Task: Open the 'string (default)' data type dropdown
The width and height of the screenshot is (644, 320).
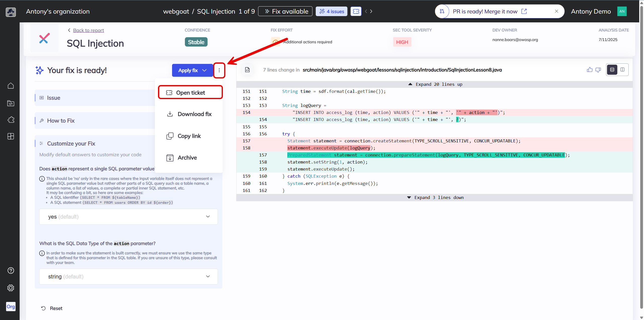Action: click(128, 276)
